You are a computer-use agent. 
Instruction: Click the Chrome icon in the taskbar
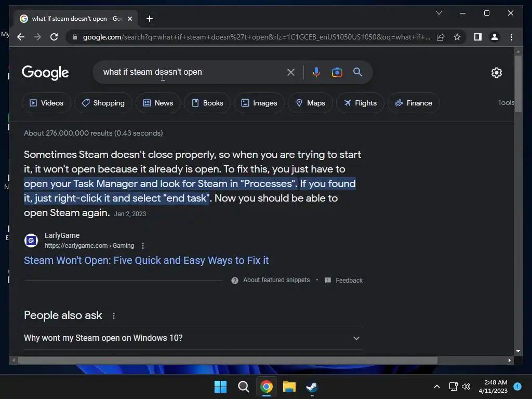267,387
